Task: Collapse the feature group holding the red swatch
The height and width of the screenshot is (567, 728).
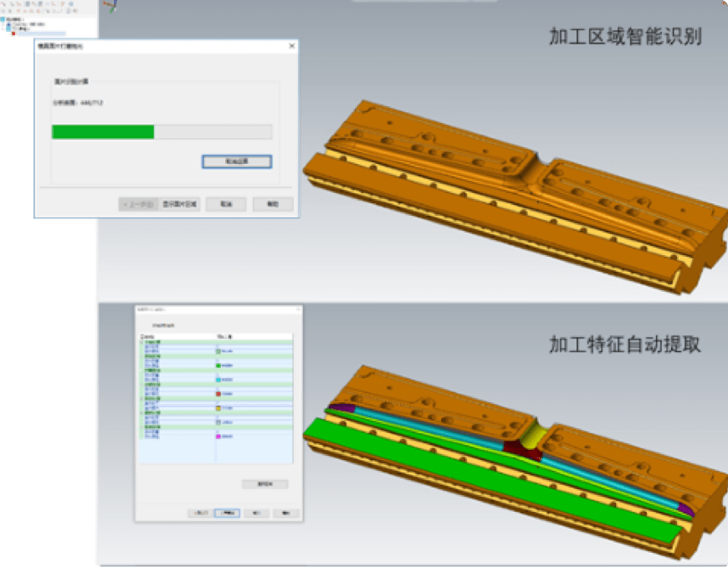Action: [141, 385]
